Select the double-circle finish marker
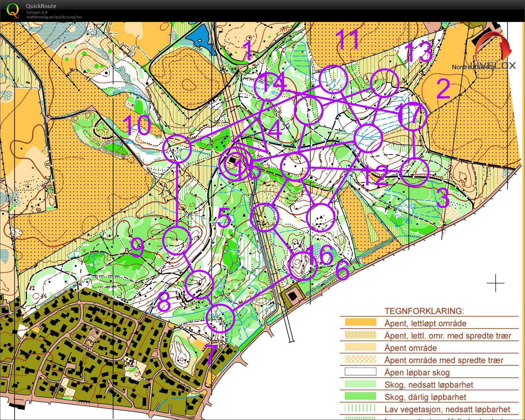Image resolution: width=525 pixels, height=420 pixels. (234, 163)
